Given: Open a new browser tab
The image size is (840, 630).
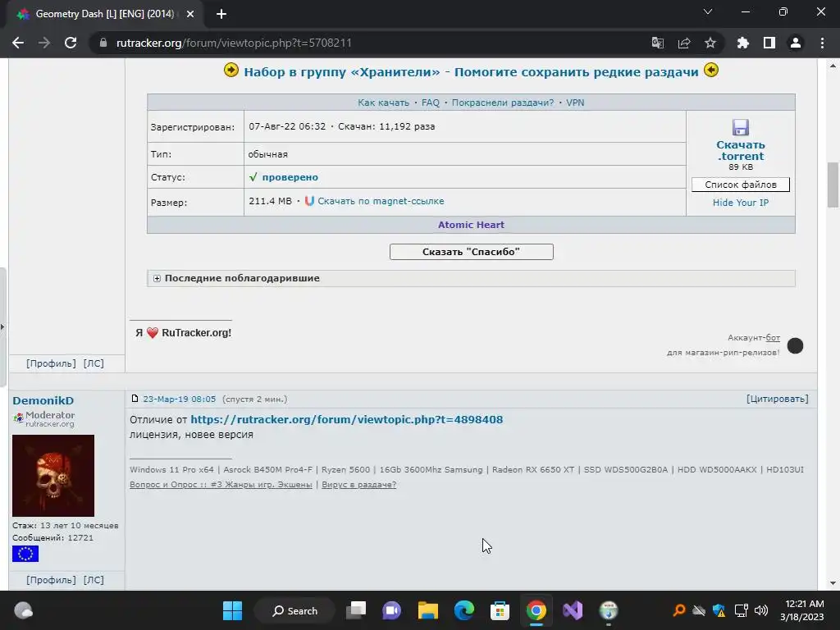Looking at the screenshot, I should click(221, 15).
